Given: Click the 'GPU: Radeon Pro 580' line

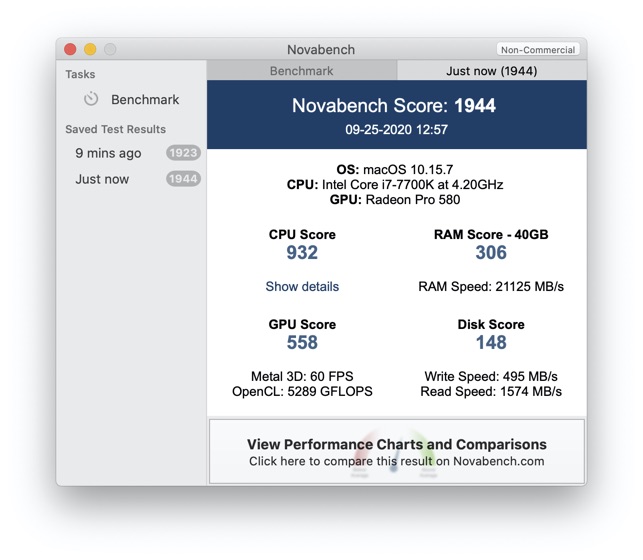Looking at the screenshot, I should point(395,200).
